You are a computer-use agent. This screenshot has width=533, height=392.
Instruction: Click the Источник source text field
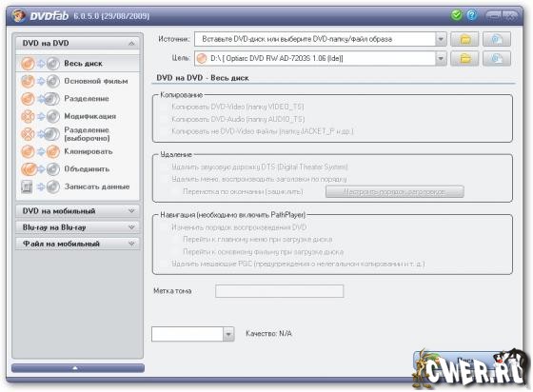pyautogui.click(x=315, y=39)
